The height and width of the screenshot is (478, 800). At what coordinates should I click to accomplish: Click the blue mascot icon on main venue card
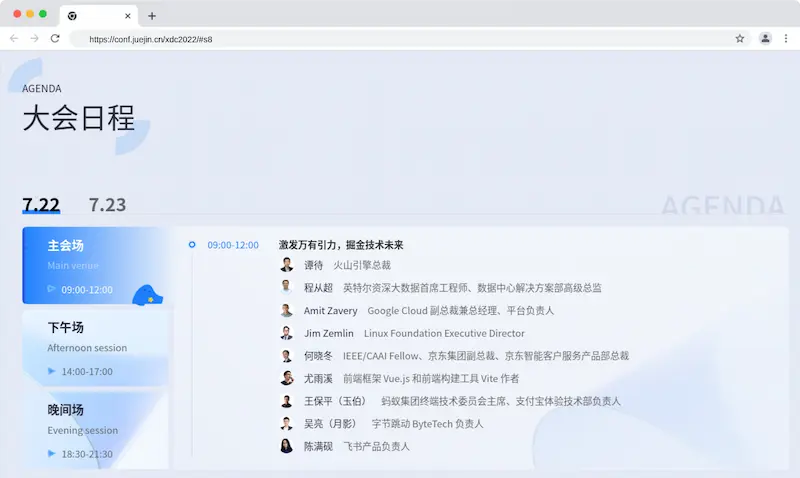[147, 295]
